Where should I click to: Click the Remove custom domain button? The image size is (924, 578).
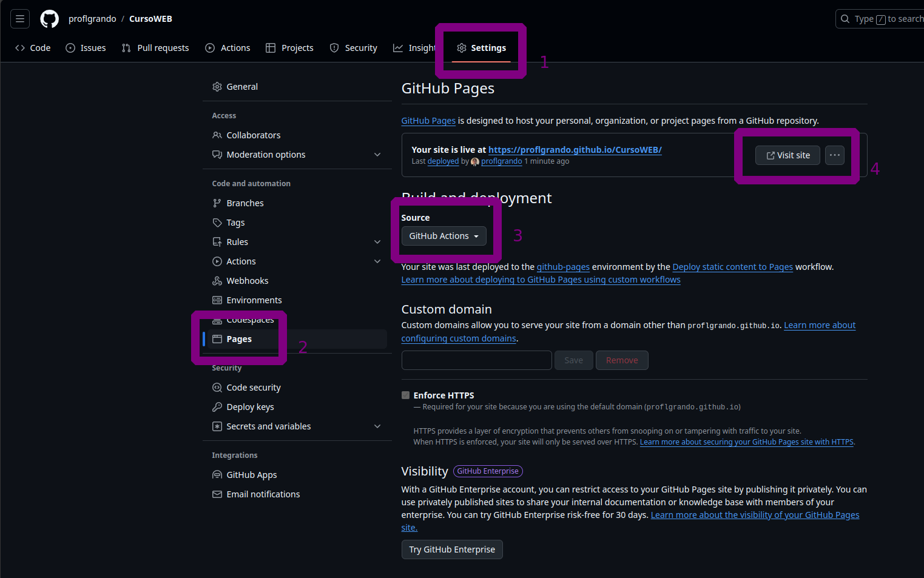(622, 360)
